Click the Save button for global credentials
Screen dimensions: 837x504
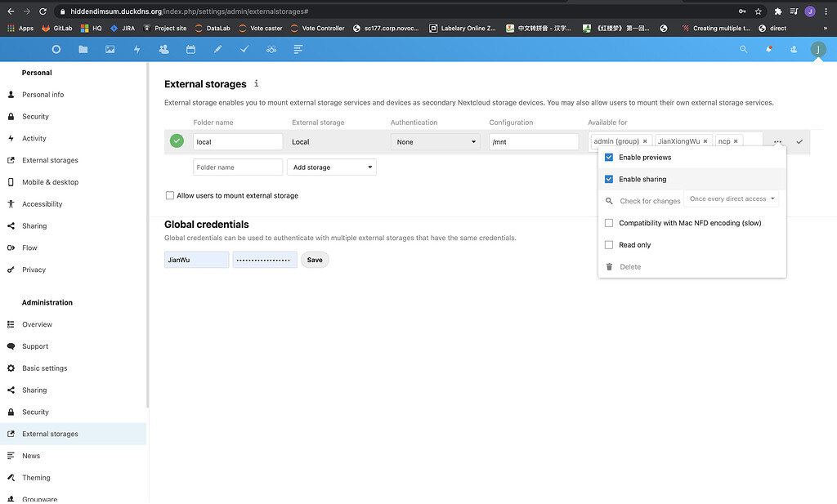[315, 259]
